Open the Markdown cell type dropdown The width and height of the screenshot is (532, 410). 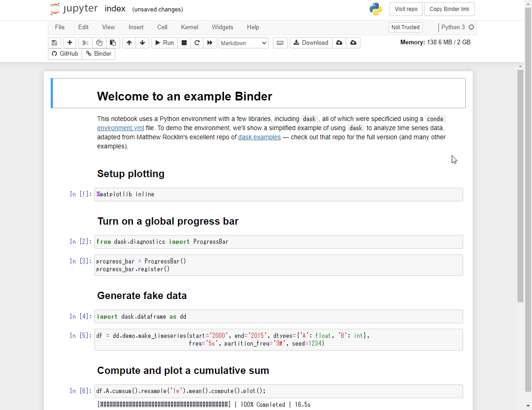pyautogui.click(x=243, y=42)
